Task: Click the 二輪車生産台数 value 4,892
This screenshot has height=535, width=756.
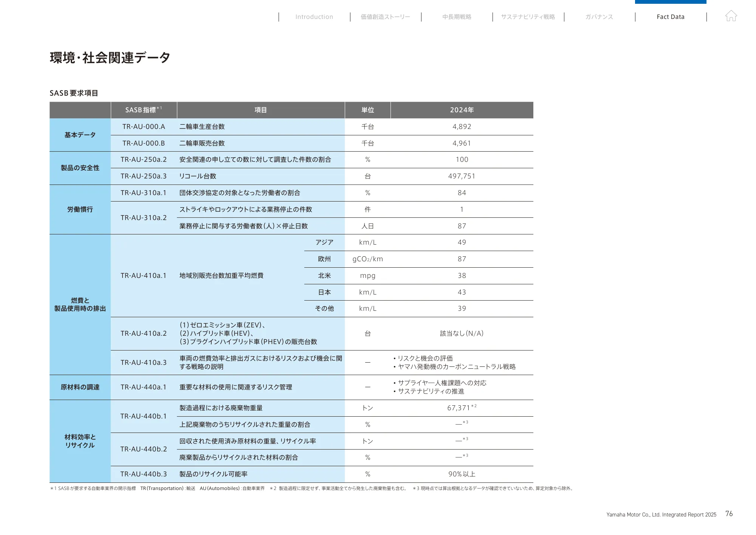Action: click(462, 127)
